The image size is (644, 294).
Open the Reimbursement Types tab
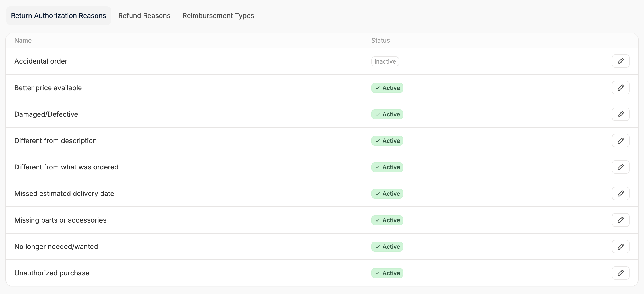tap(218, 16)
